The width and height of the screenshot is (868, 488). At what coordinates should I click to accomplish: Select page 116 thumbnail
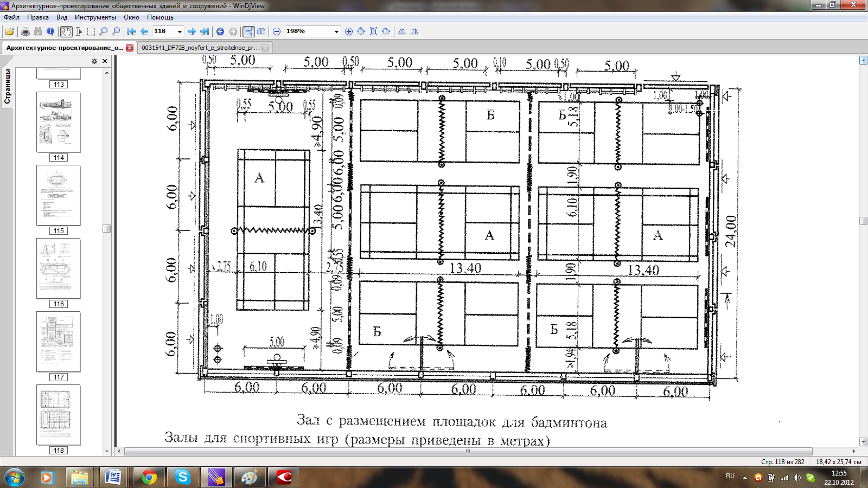pos(58,268)
